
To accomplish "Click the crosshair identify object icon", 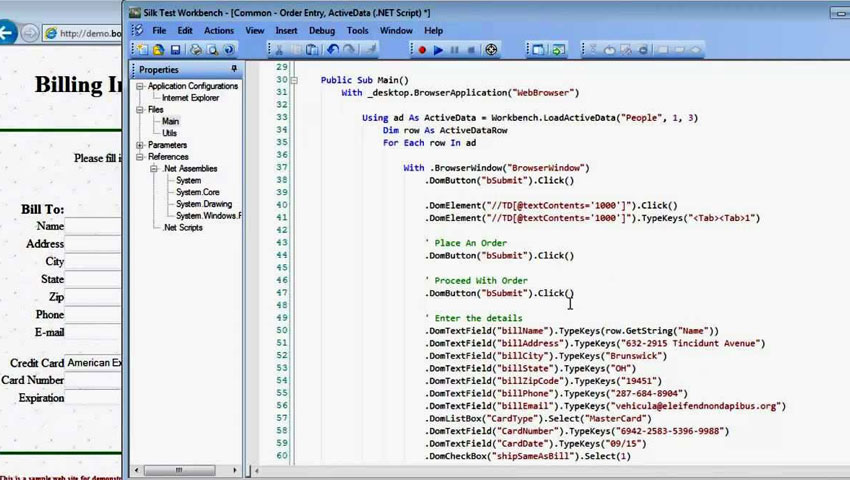I will [x=491, y=50].
